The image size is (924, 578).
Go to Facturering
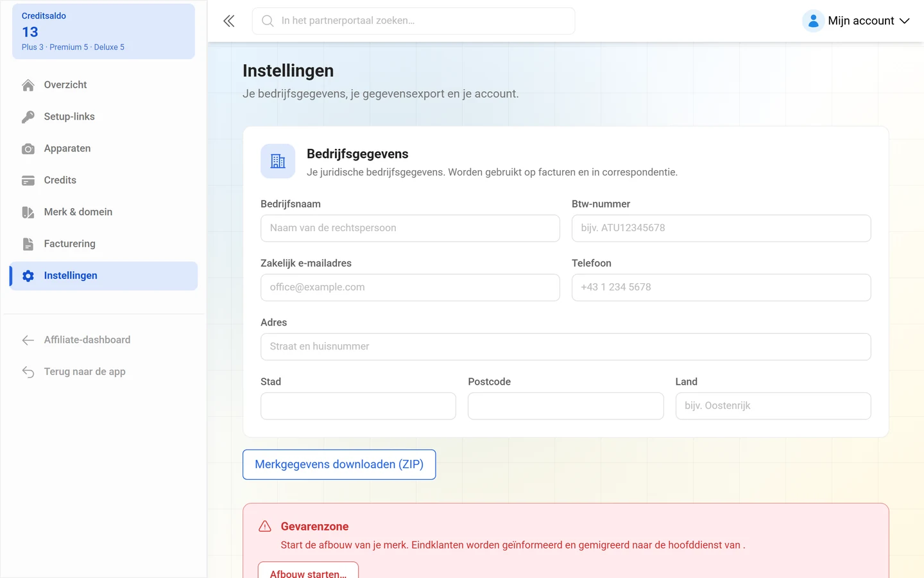tap(104, 244)
